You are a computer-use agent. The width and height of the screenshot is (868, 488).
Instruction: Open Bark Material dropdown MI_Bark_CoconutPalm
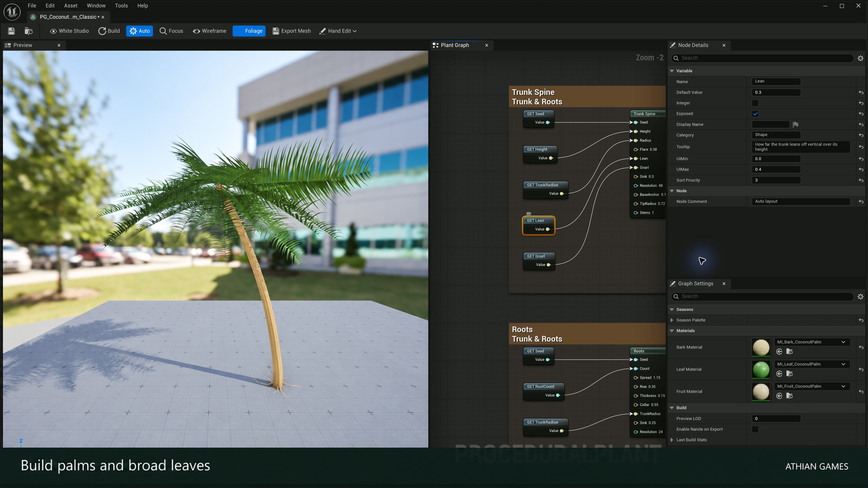tap(812, 342)
